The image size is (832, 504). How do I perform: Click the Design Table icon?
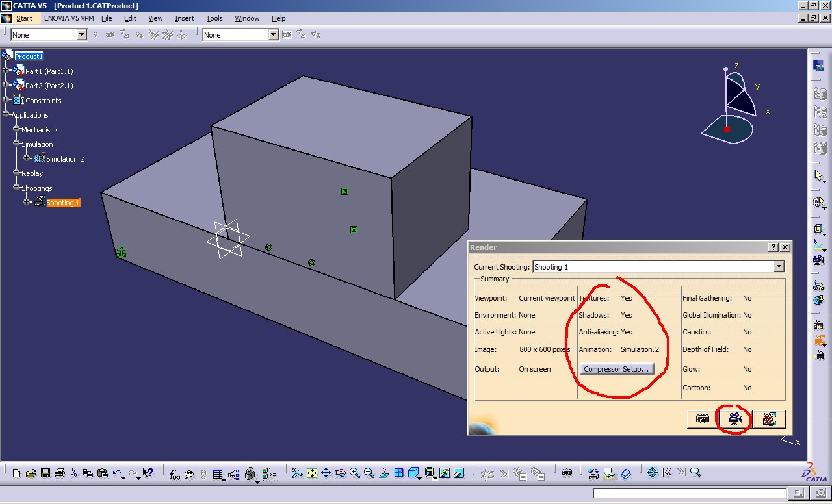point(218,473)
